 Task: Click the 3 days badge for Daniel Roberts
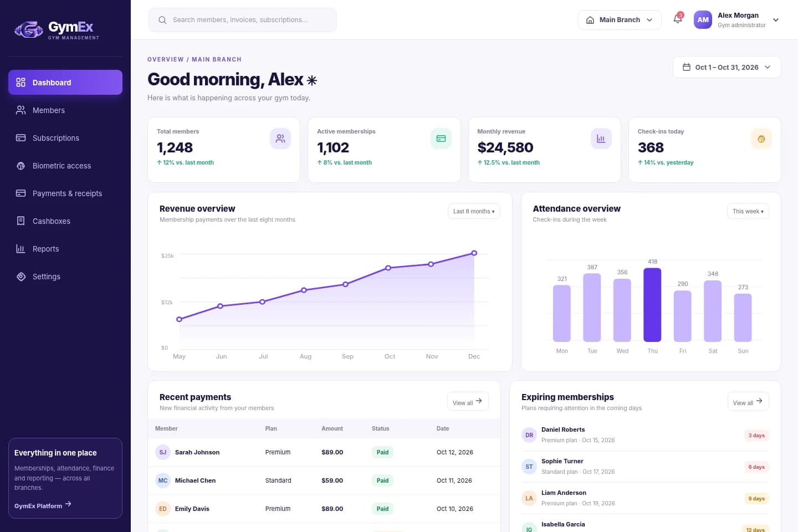point(756,436)
